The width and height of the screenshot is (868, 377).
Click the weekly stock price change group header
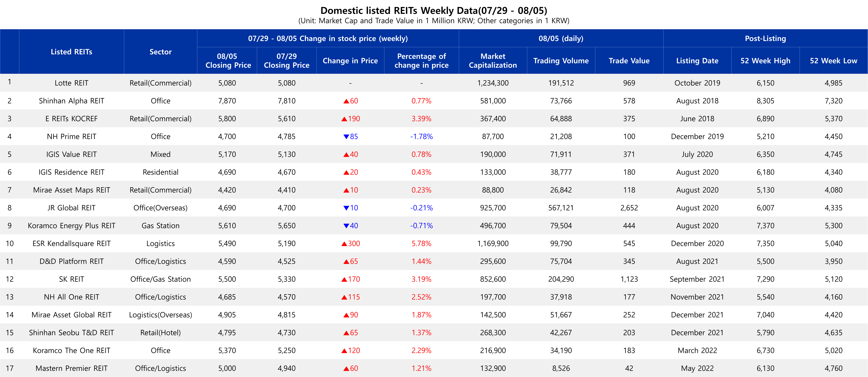pyautogui.click(x=328, y=38)
